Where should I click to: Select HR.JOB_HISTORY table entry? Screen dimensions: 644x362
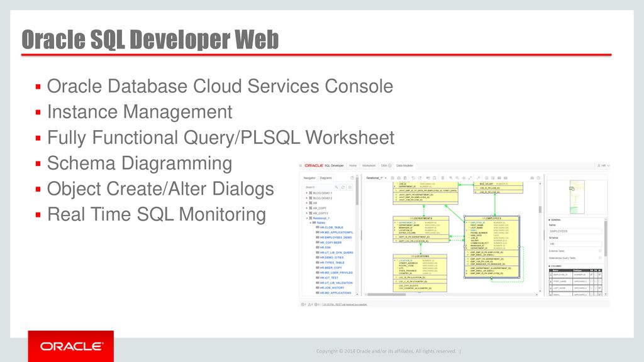(332, 288)
